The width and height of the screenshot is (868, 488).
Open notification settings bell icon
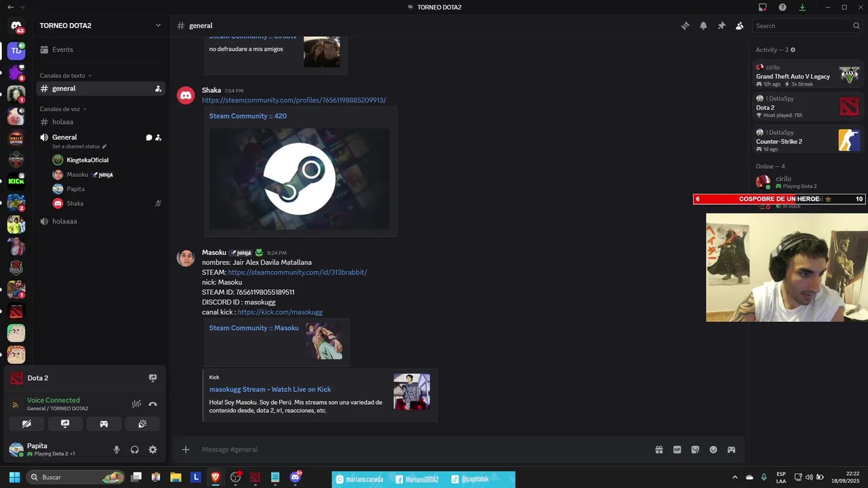(703, 26)
